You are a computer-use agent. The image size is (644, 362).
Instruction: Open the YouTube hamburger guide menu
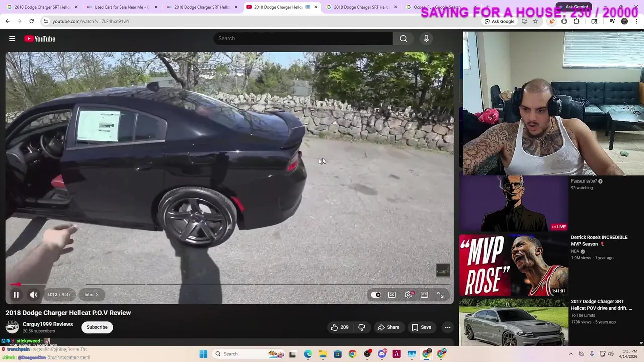12,39
